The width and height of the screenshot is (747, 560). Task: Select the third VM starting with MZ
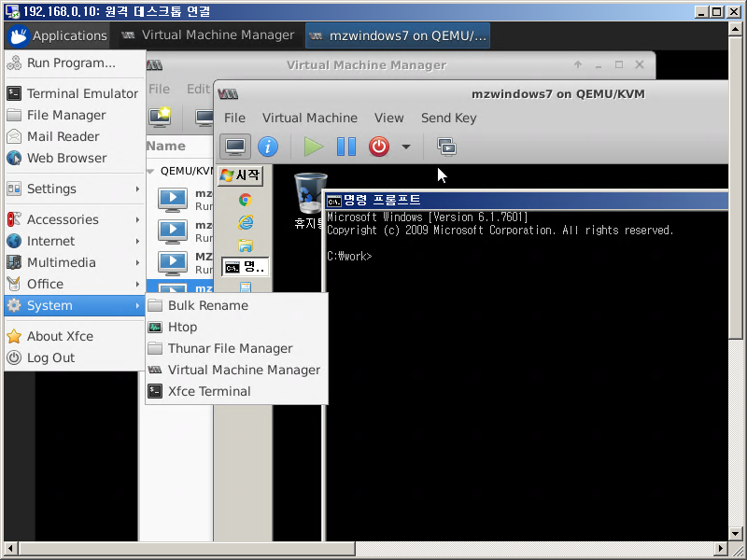tap(179, 263)
